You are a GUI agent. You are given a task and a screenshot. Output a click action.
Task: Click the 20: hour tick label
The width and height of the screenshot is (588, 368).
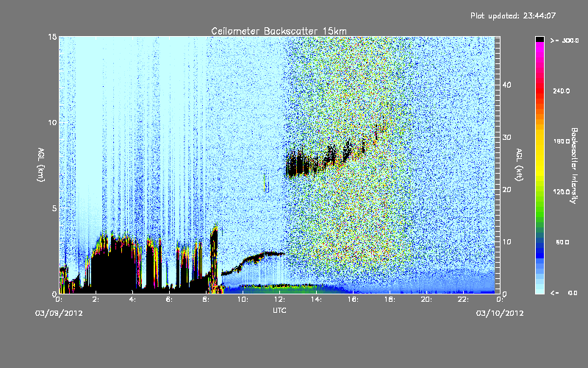(x=426, y=300)
